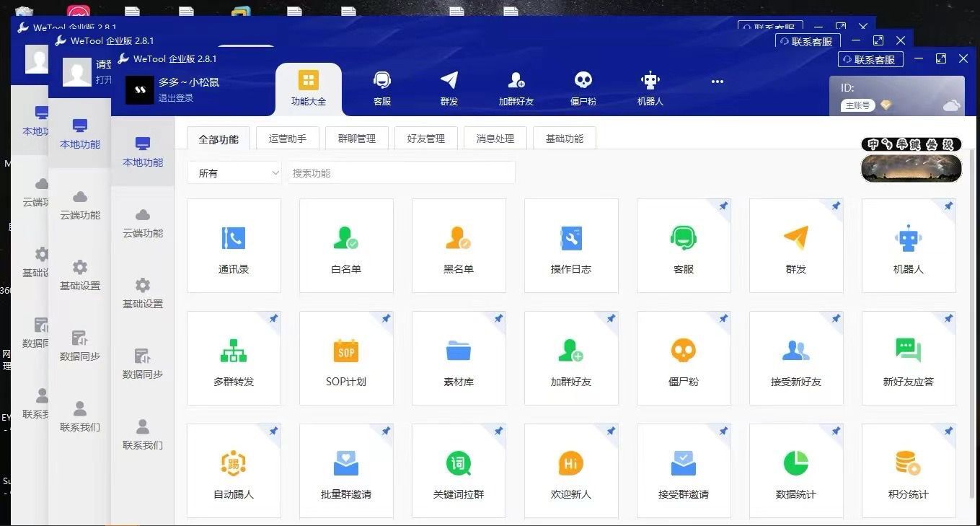Toggle pin on the 客服 card
980x526 pixels.
(x=723, y=206)
